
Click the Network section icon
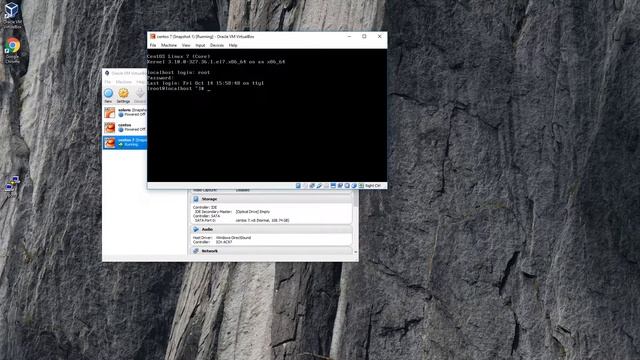(196, 251)
